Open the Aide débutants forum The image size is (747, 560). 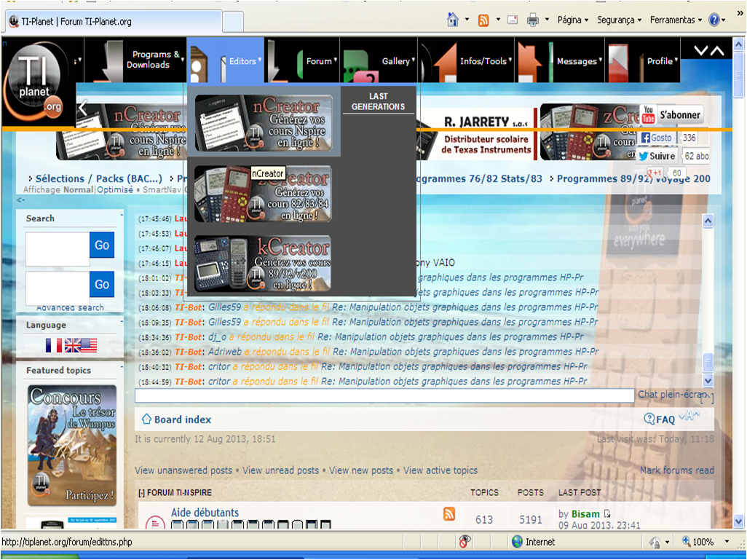[x=205, y=513]
